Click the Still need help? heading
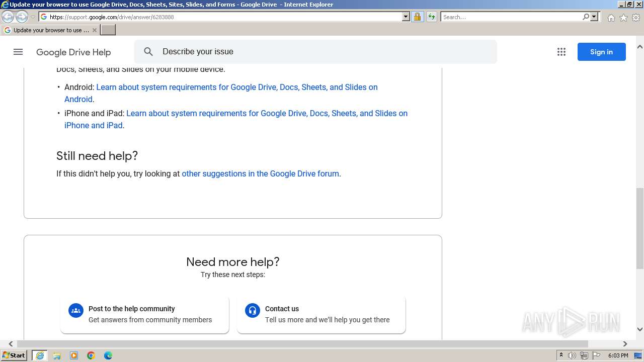Viewport: 644px width, 362px height. coord(97,156)
